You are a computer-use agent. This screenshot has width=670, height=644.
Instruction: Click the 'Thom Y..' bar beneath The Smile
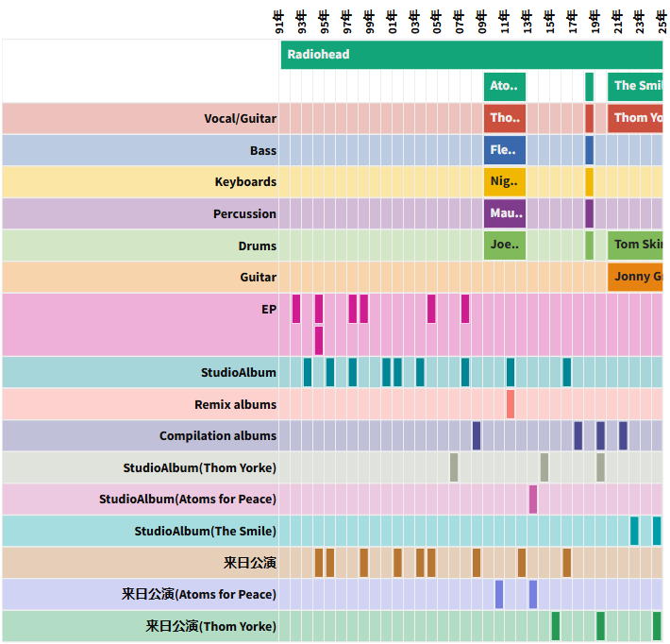tap(636, 118)
